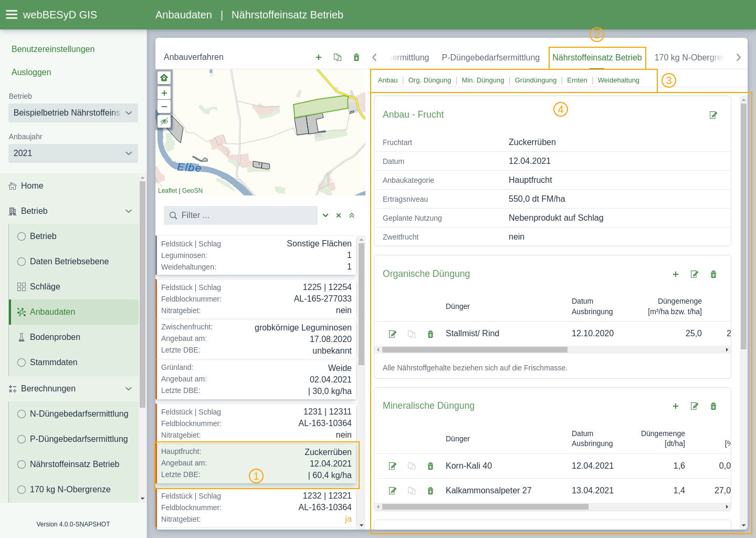756x538 pixels.
Task: Collapse all entries double-chevron icon
Action: point(352,215)
